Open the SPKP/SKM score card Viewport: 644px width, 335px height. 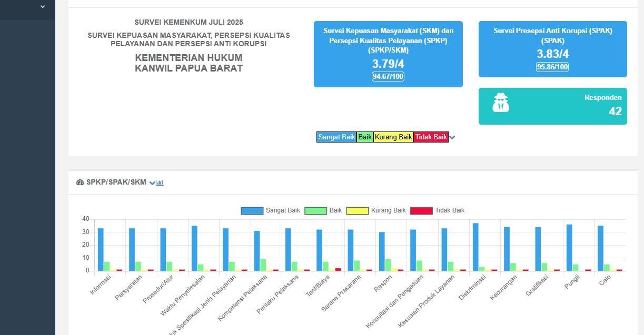tap(388, 54)
